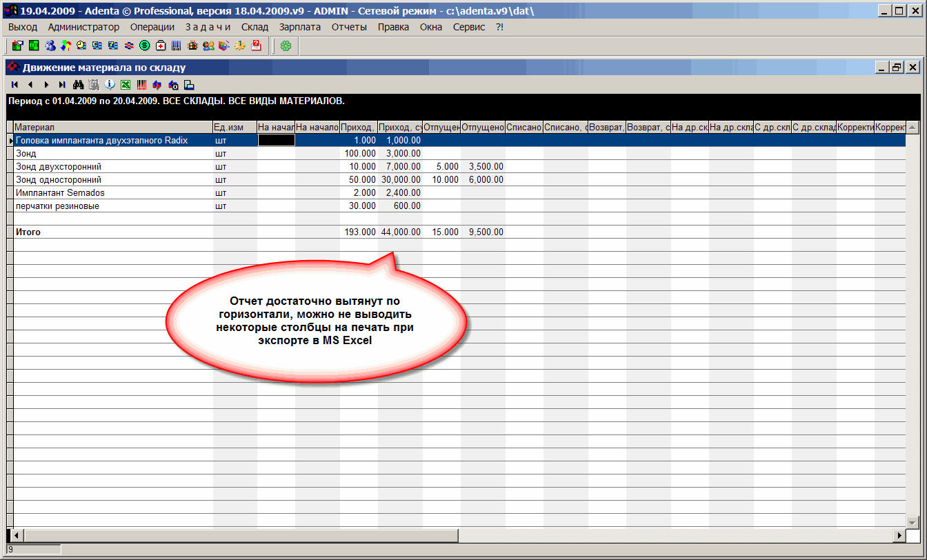This screenshot has width=927, height=560.
Task: Click the green clover icon in toolbar
Action: [x=286, y=46]
